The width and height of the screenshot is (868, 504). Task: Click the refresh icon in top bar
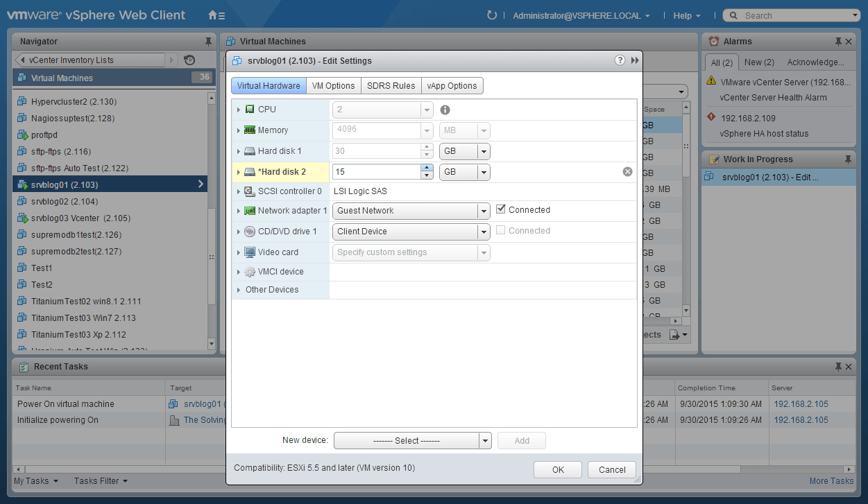click(492, 15)
